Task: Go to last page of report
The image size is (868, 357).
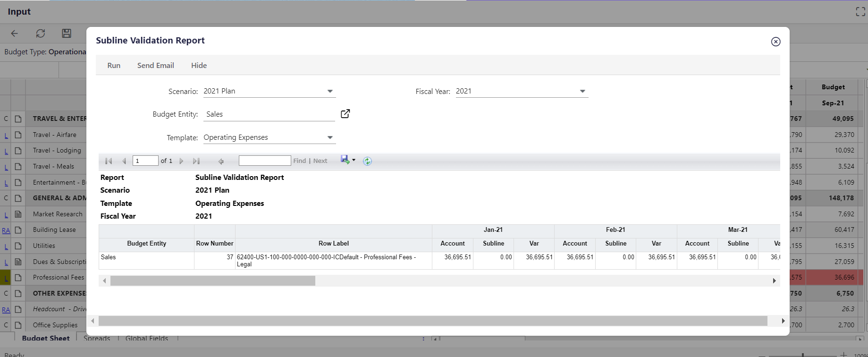Action: (x=196, y=161)
